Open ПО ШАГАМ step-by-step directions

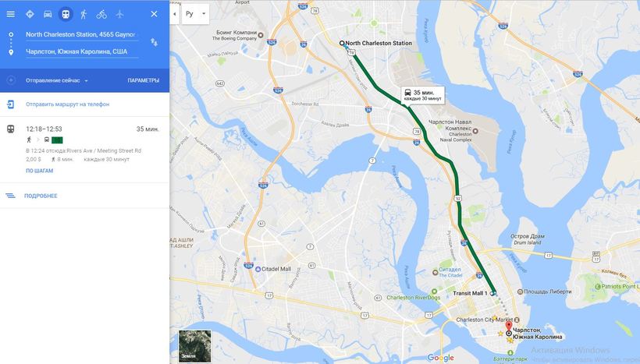pos(40,171)
